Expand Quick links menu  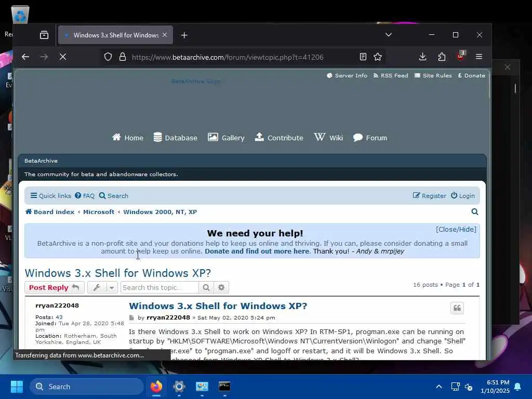[x=50, y=196]
